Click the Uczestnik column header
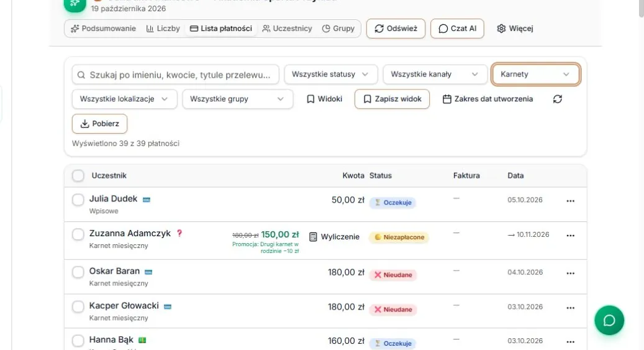644x350 pixels. coord(109,175)
